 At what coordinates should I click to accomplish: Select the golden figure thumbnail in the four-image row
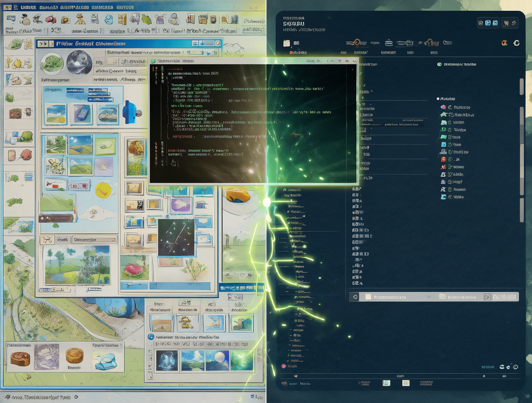(x=187, y=322)
